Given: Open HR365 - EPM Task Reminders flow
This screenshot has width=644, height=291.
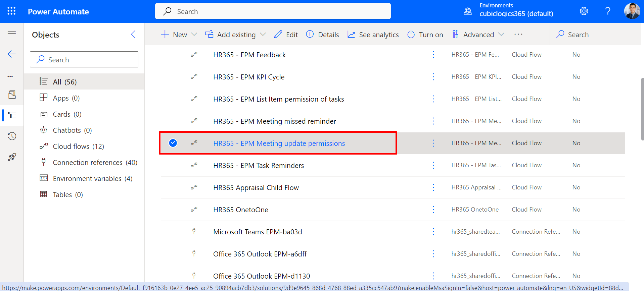Looking at the screenshot, I should (259, 165).
